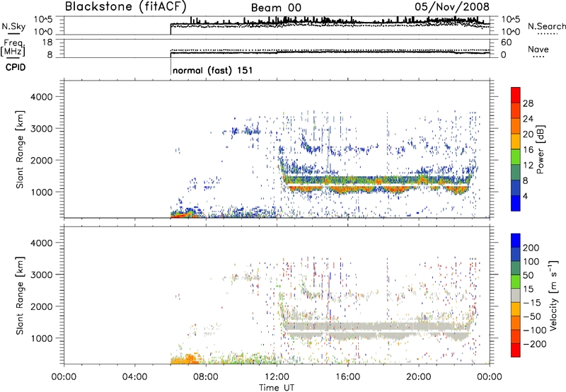Click the 'N.Search' legend label
Image resolution: width=566 pixels, height=392 pixels.
pyautogui.click(x=546, y=26)
